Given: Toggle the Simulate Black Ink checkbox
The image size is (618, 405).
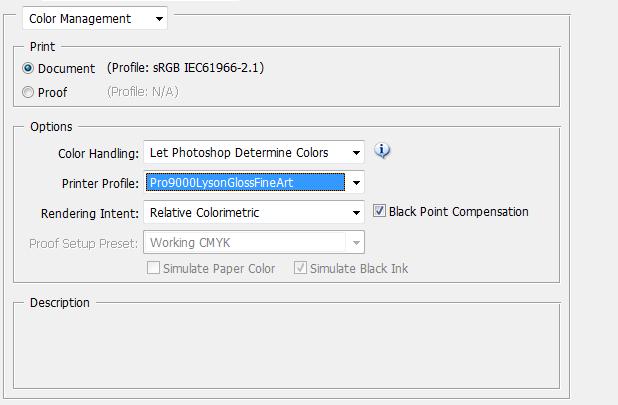Looking at the screenshot, I should click(299, 268).
